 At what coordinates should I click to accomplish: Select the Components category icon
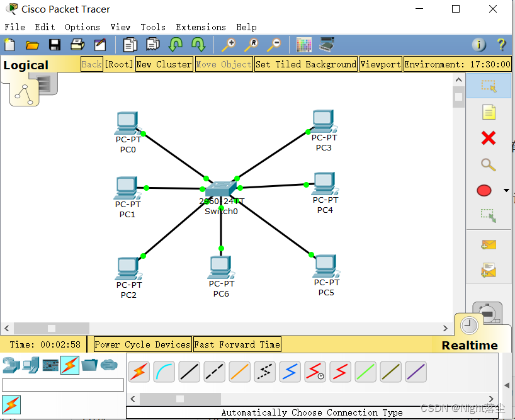click(50, 365)
